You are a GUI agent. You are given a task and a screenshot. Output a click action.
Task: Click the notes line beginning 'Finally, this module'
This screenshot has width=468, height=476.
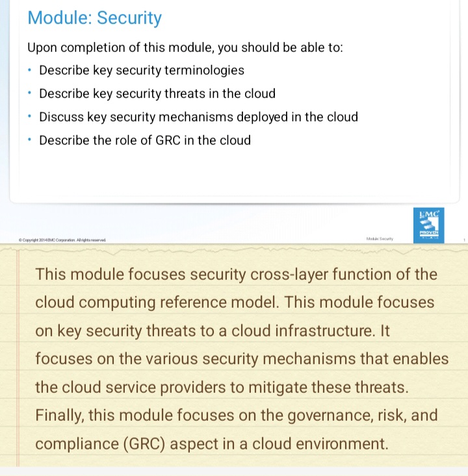237,416
